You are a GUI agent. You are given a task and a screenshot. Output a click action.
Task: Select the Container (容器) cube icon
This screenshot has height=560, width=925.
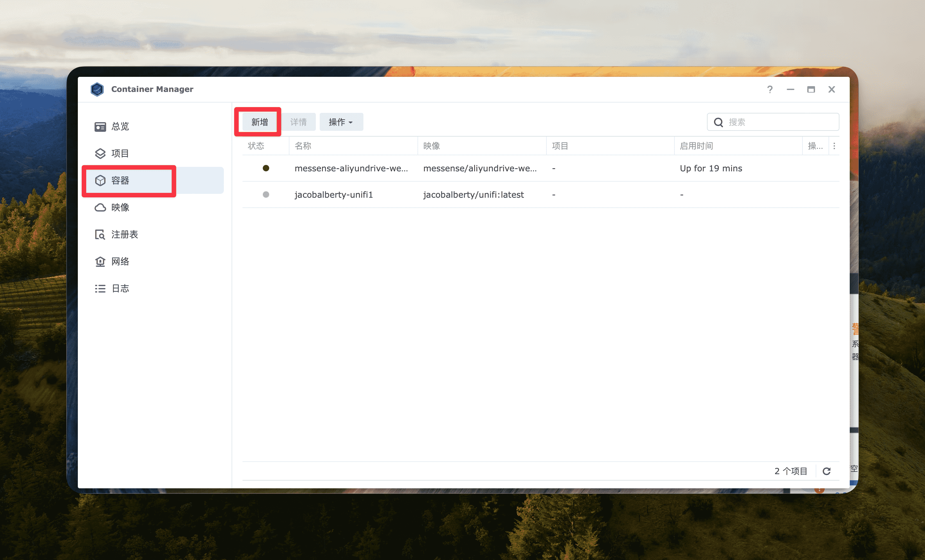pos(100,181)
